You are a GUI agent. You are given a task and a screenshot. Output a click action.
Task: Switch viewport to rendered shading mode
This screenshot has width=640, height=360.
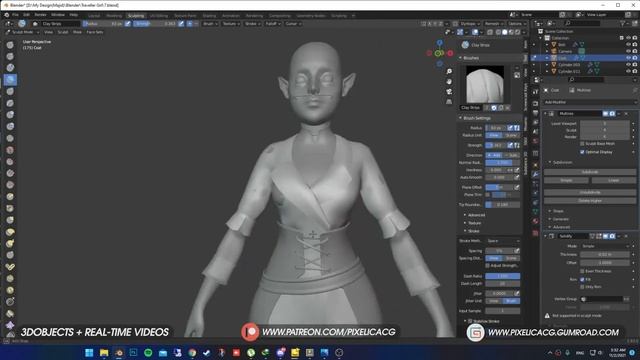pyautogui.click(x=518, y=32)
